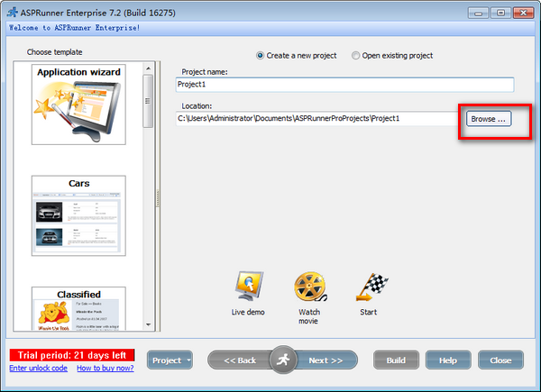Select Create a new project option
Screen dimensions: 541x392
(x=261, y=55)
